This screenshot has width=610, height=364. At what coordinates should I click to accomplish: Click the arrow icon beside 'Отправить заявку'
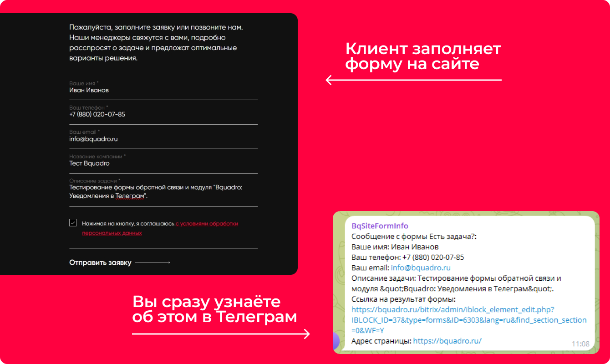pyautogui.click(x=152, y=263)
